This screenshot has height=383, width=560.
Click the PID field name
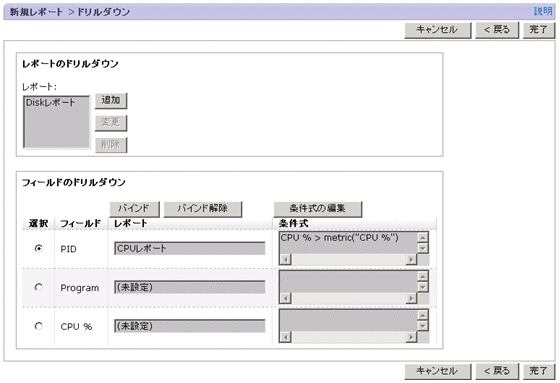click(69, 249)
